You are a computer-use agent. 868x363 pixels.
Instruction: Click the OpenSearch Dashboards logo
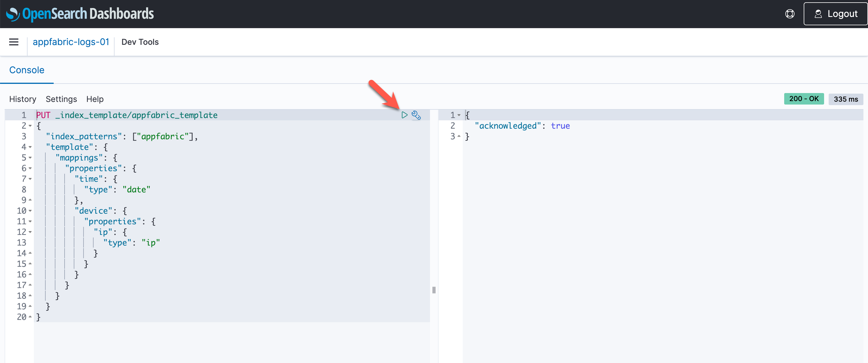coord(80,14)
